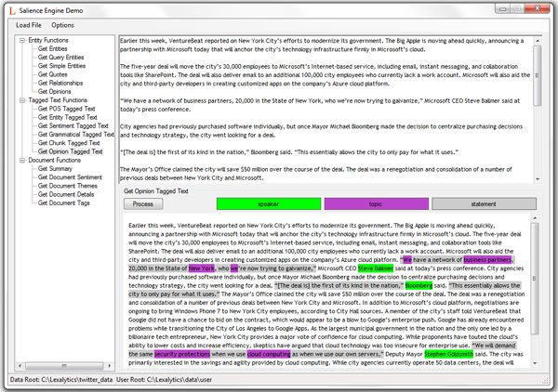Choose Get Document Themes item
The image size is (558, 392).
(x=70, y=185)
